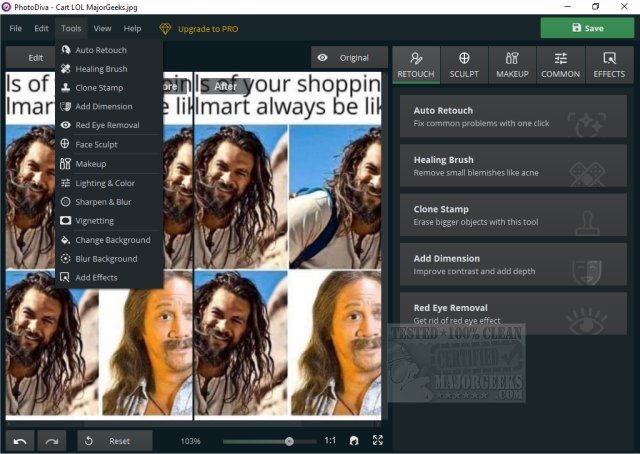
Task: Switch to the RETOUCH tab
Action: coord(416,65)
